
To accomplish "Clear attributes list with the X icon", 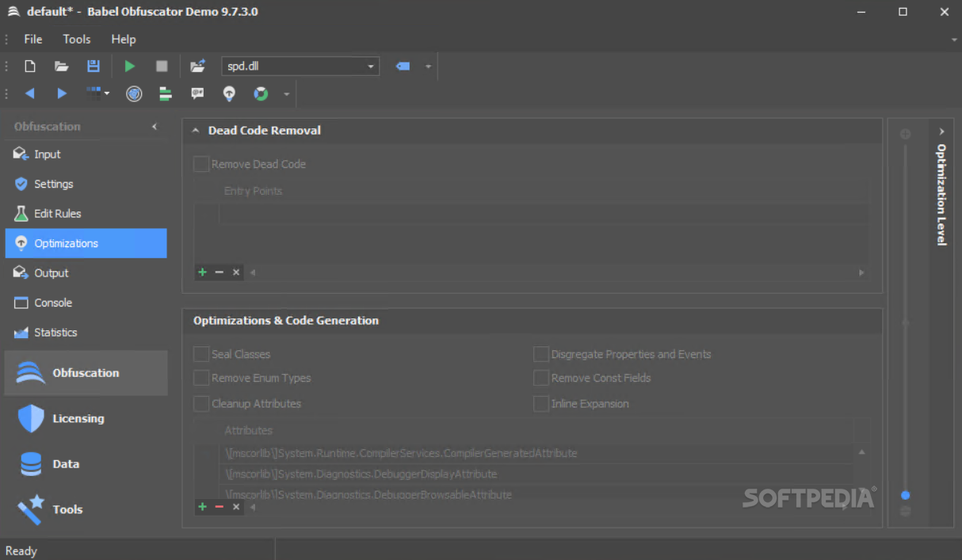I will click(236, 507).
